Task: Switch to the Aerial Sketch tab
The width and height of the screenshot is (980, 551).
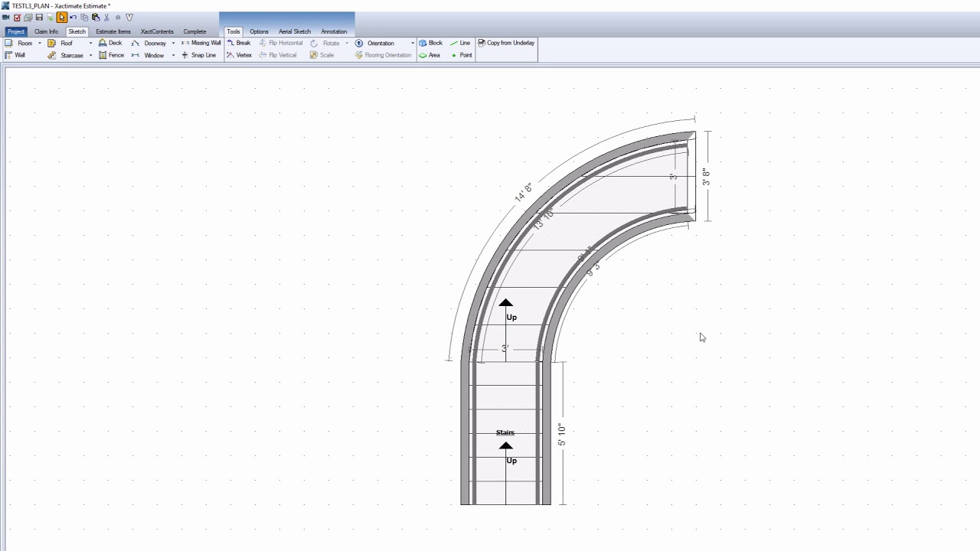Action: tap(295, 31)
